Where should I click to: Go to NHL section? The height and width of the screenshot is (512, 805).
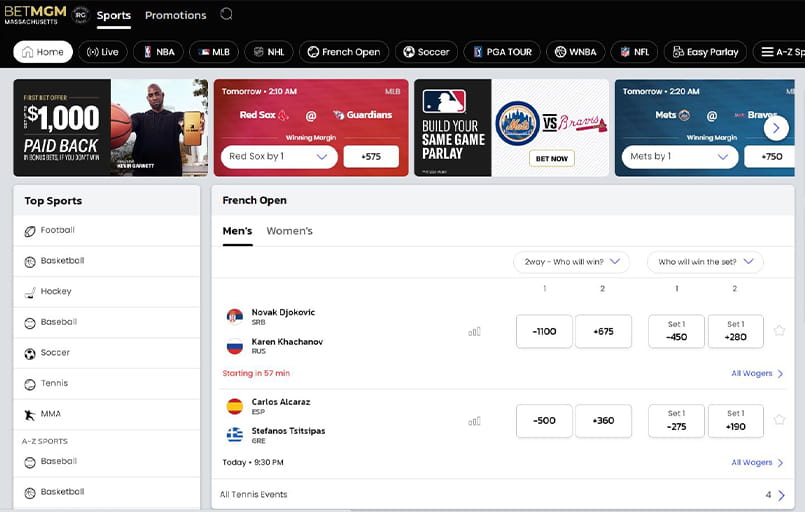pyautogui.click(x=269, y=52)
